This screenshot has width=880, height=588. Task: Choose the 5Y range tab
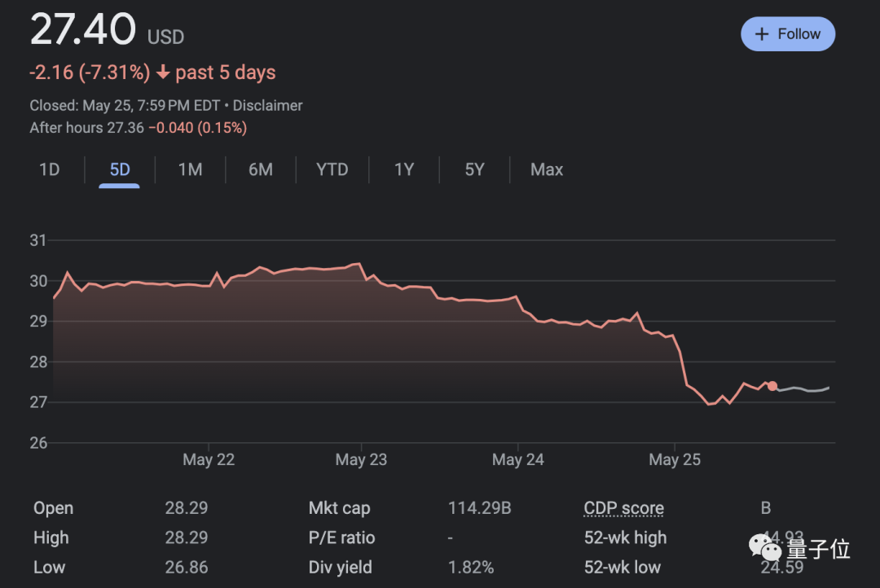[474, 169]
